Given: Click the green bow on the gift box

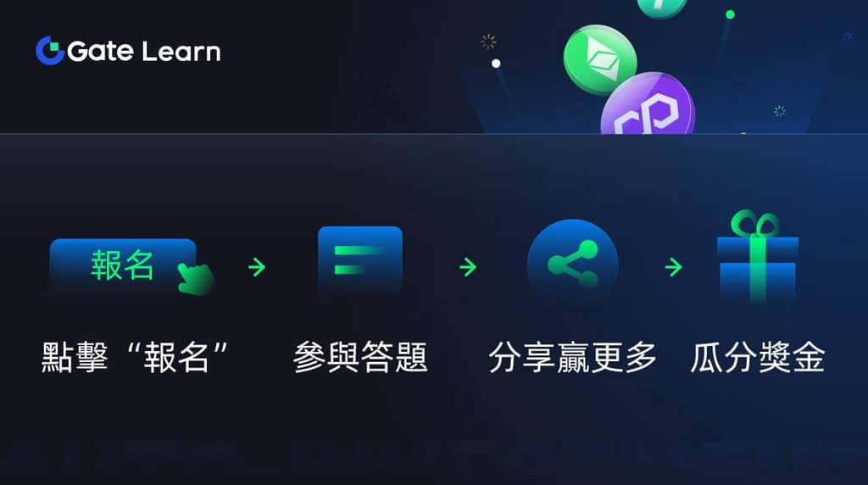Looking at the screenshot, I should point(755,223).
